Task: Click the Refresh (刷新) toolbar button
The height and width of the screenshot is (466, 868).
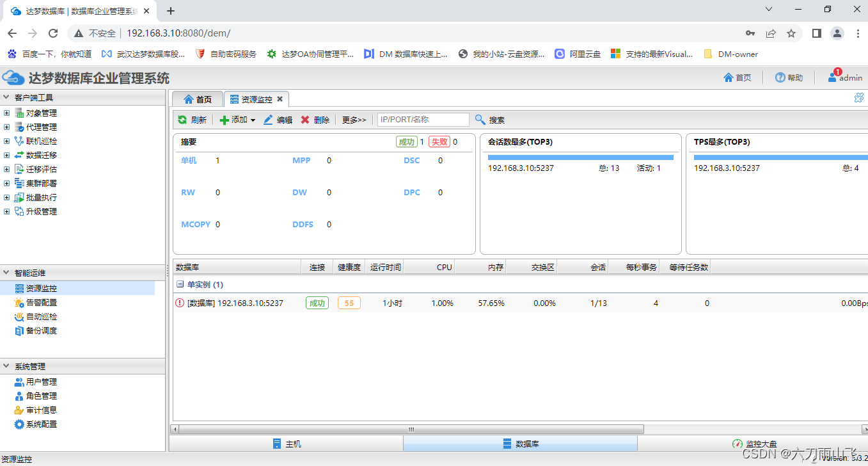Action: 192,120
